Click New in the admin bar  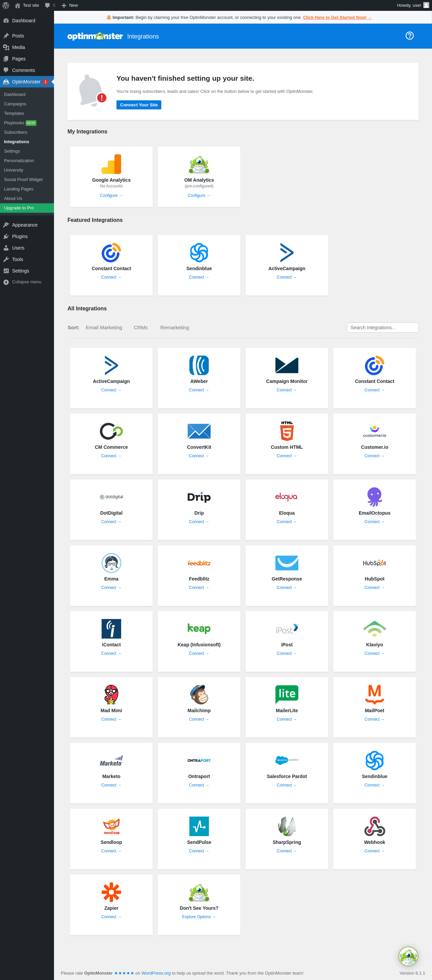pyautogui.click(x=70, y=5)
